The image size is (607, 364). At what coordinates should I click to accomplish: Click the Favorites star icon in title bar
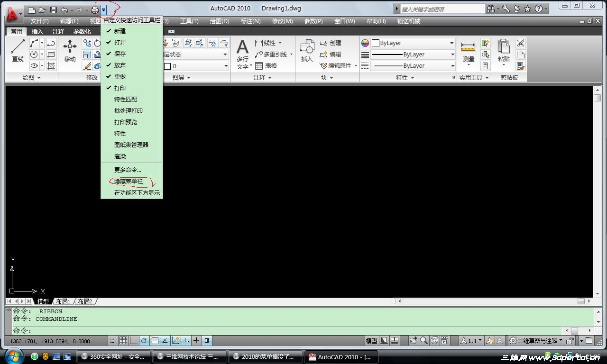click(x=528, y=9)
